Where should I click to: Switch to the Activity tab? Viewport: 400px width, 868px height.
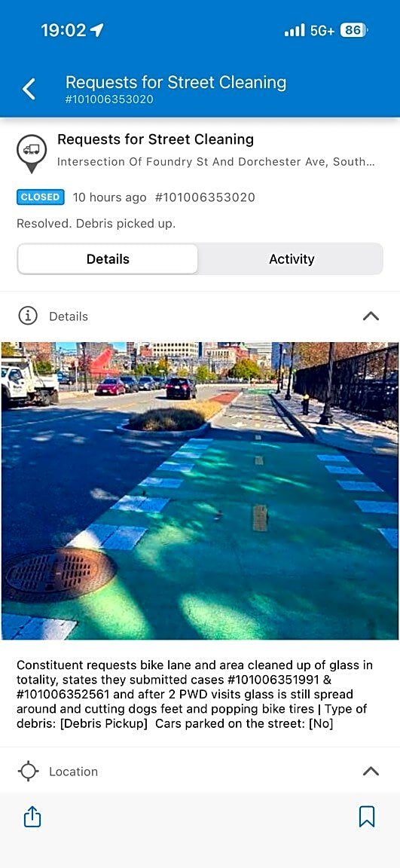click(x=291, y=259)
